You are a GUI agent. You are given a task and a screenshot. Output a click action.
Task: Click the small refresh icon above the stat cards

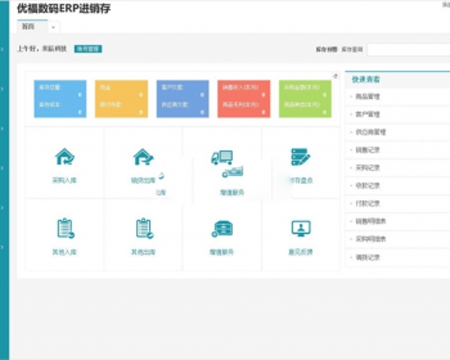335,76
